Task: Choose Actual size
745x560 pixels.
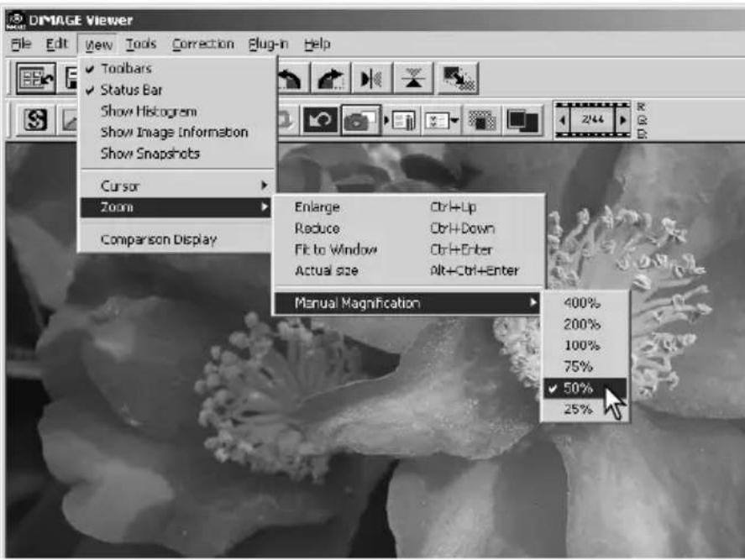Action: 408,270
